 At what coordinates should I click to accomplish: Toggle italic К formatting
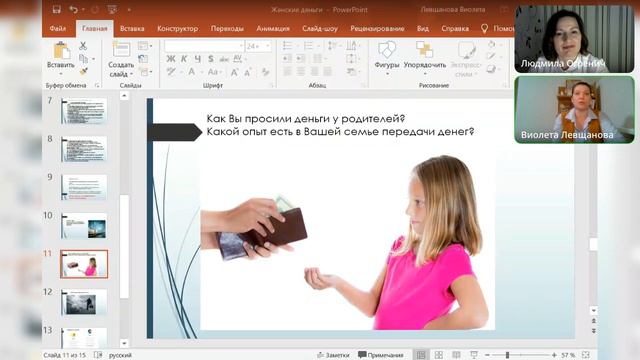(x=184, y=59)
